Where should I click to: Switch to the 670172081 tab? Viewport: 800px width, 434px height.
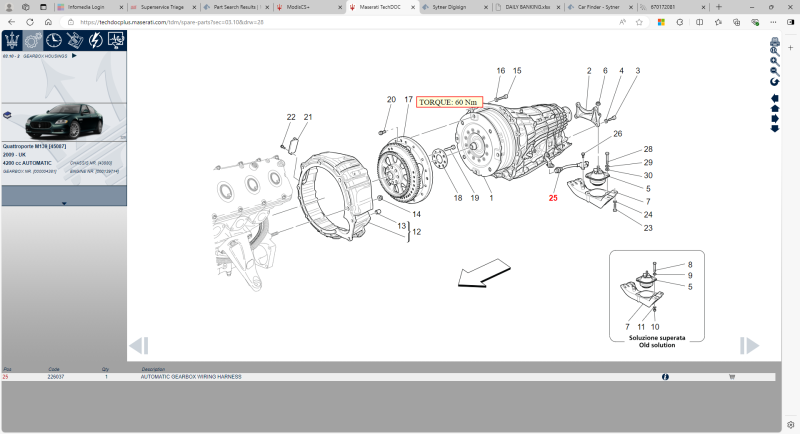[662, 7]
